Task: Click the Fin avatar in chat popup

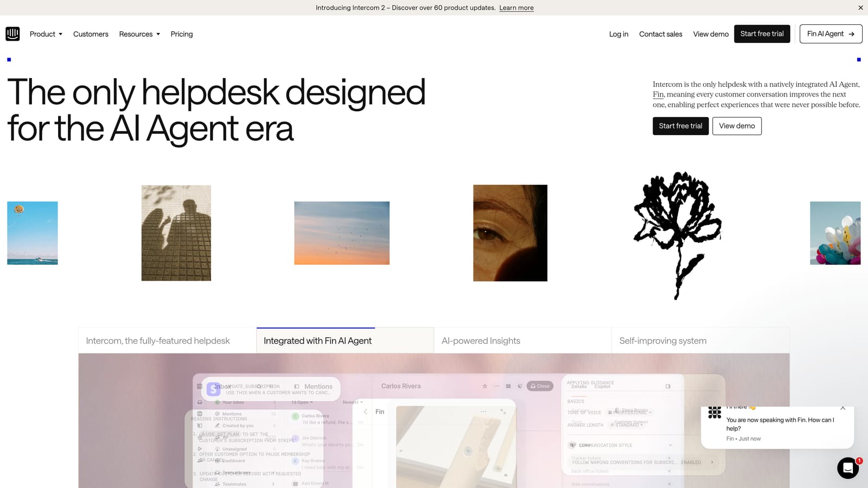Action: click(x=714, y=413)
